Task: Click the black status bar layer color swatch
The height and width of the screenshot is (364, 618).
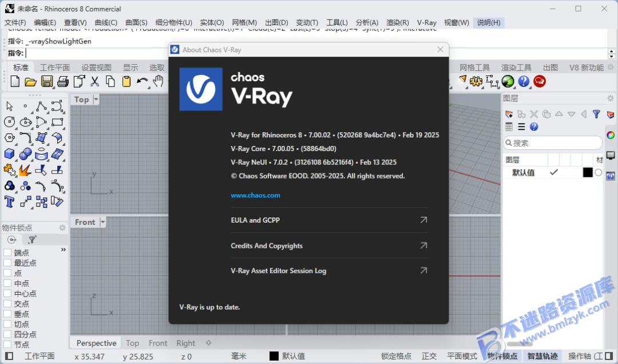Action: pyautogui.click(x=274, y=356)
